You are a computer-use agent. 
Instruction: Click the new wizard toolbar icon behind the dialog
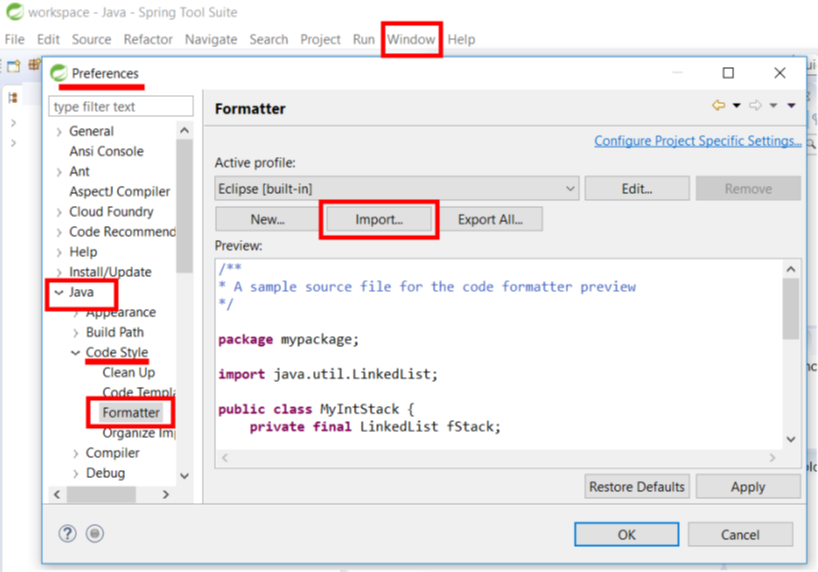click(x=14, y=65)
